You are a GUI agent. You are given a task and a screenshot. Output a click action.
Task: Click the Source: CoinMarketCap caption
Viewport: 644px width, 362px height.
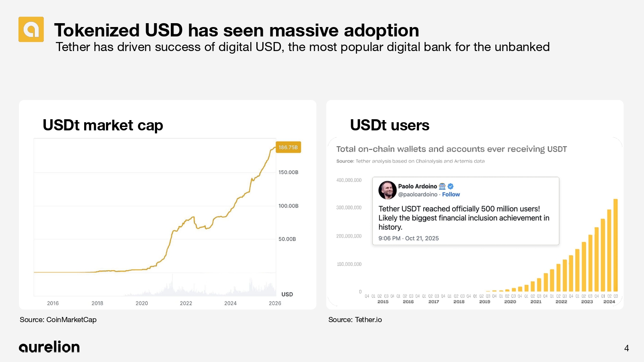58,320
